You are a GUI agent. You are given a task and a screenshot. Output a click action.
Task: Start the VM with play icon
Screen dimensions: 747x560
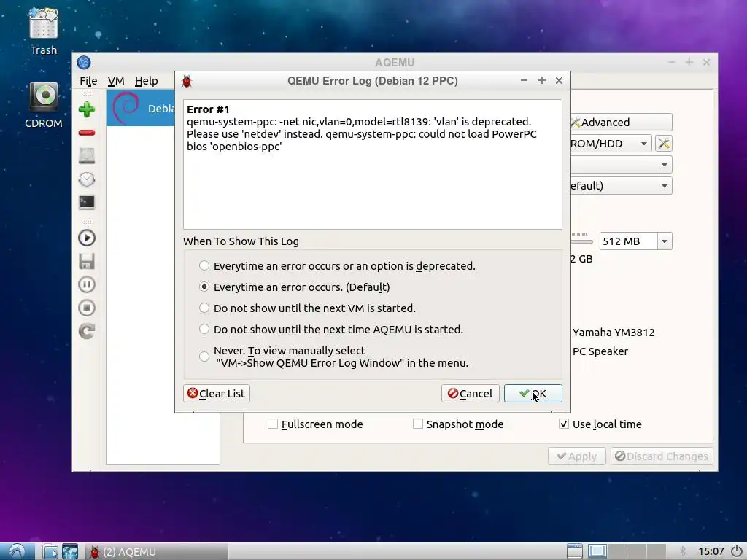(87, 238)
